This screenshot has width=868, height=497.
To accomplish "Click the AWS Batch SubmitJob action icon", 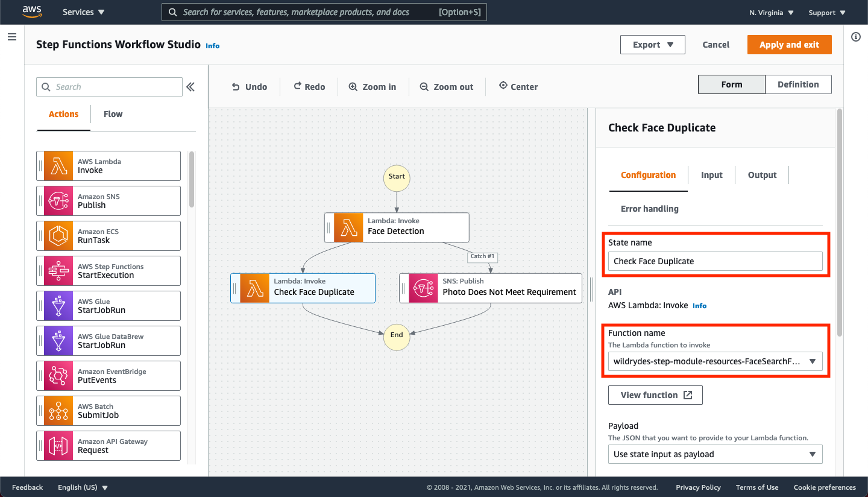I will pos(58,411).
